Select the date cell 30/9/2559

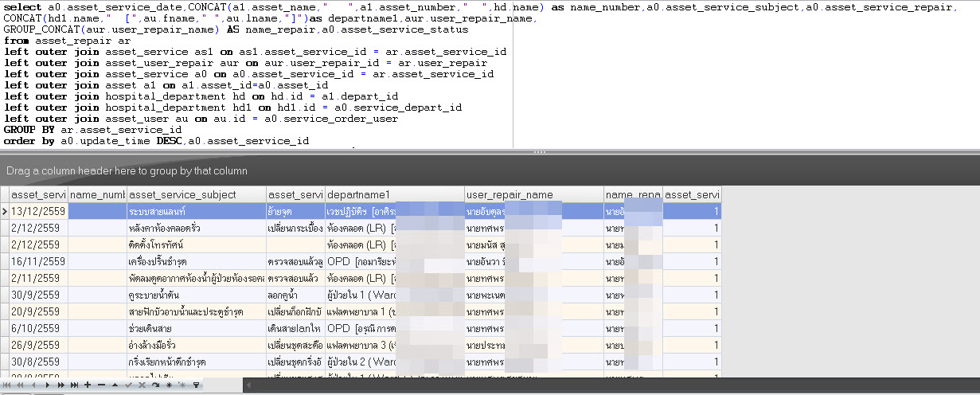pyautogui.click(x=38, y=295)
